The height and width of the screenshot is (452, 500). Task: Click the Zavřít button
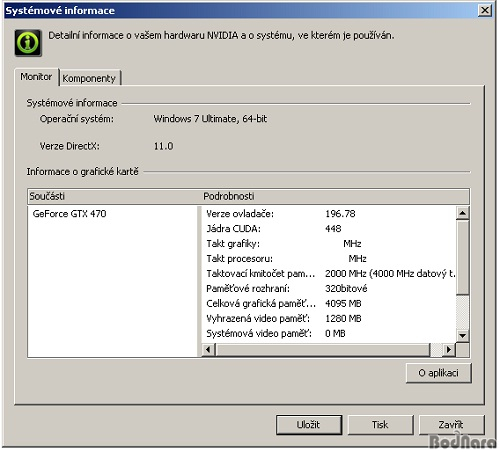(451, 425)
